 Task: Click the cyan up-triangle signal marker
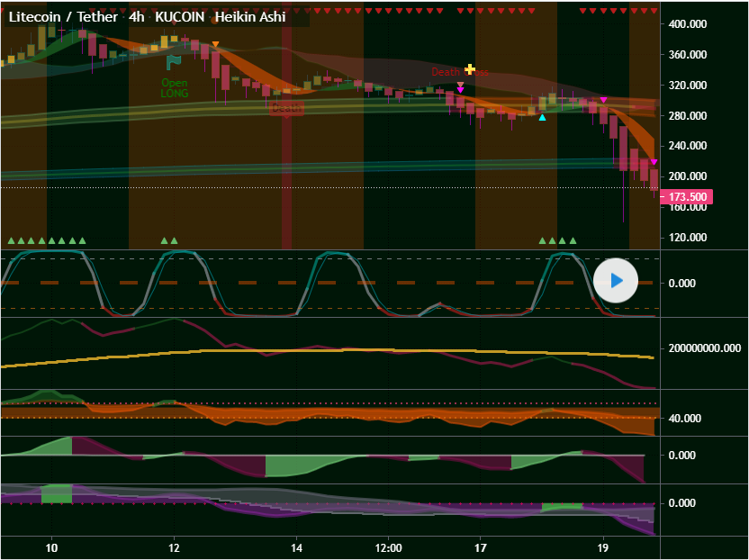pyautogui.click(x=542, y=117)
